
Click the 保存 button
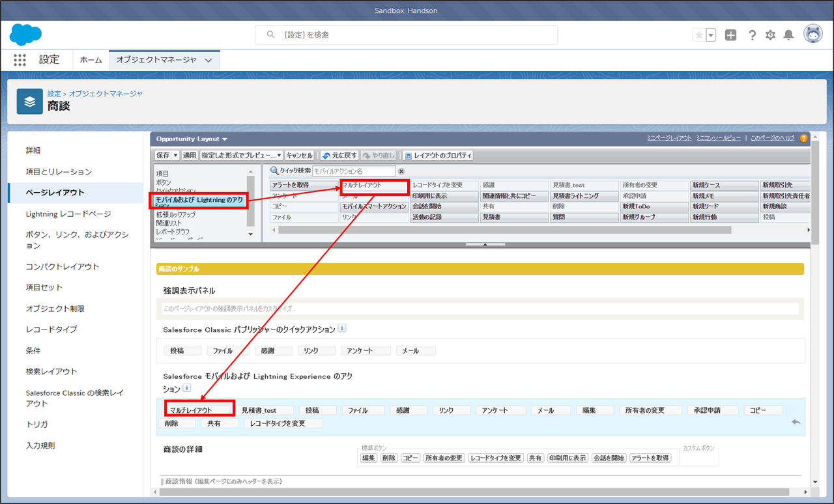click(163, 156)
